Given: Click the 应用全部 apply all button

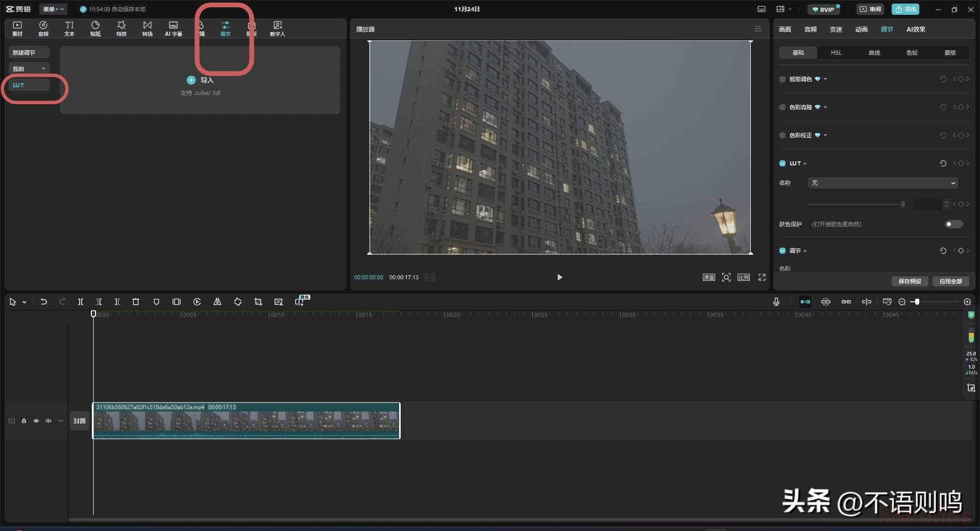Looking at the screenshot, I should [x=950, y=281].
